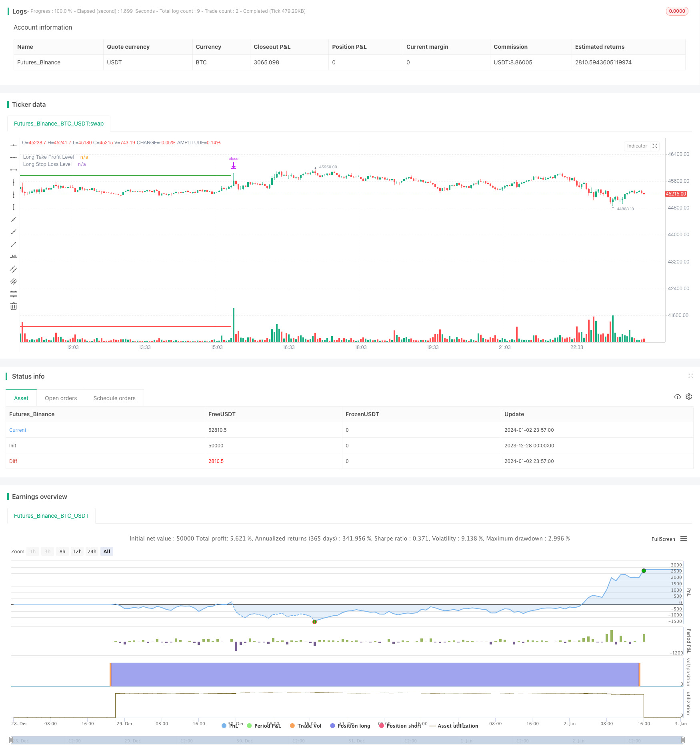The image size is (700, 756).
Task: Select the Futures_Binance_BTC_USDT earnings tab
Action: (x=51, y=516)
